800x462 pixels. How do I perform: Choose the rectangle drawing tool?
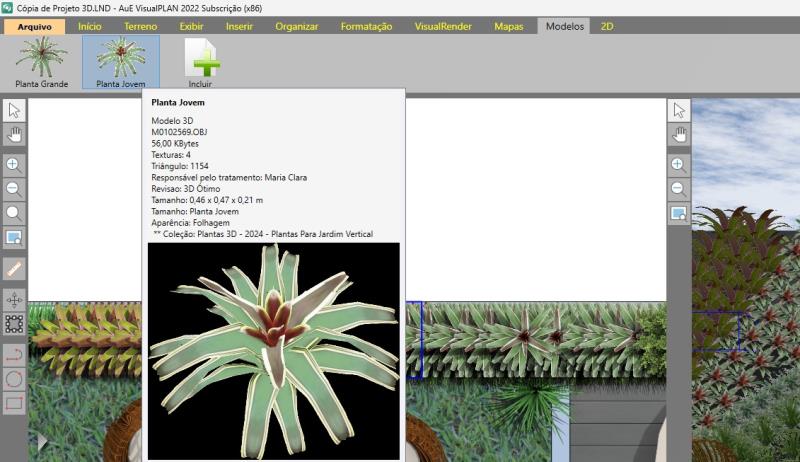coord(14,403)
